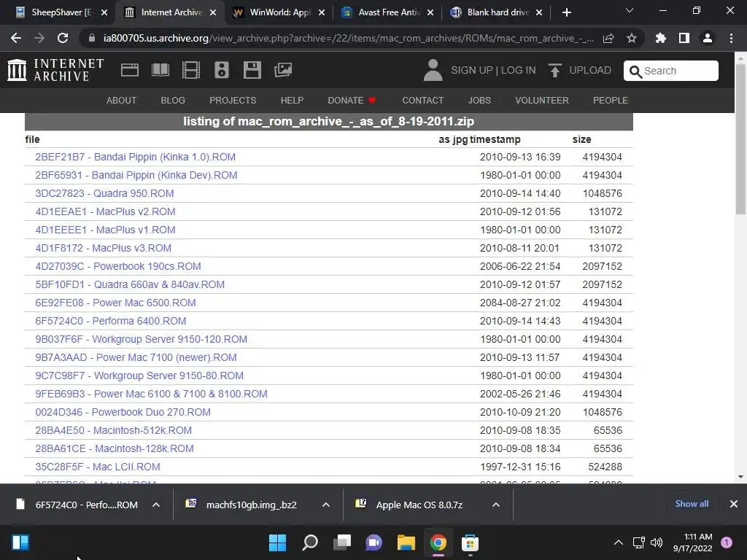This screenshot has height=560, width=747.
Task: Open the Audio speaker icon
Action: (x=222, y=70)
